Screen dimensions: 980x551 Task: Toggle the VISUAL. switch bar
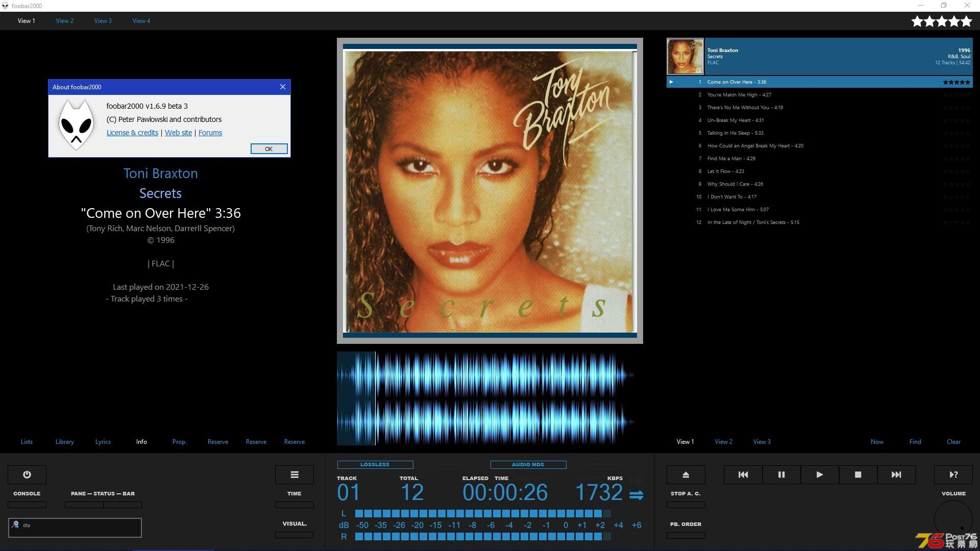[295, 535]
